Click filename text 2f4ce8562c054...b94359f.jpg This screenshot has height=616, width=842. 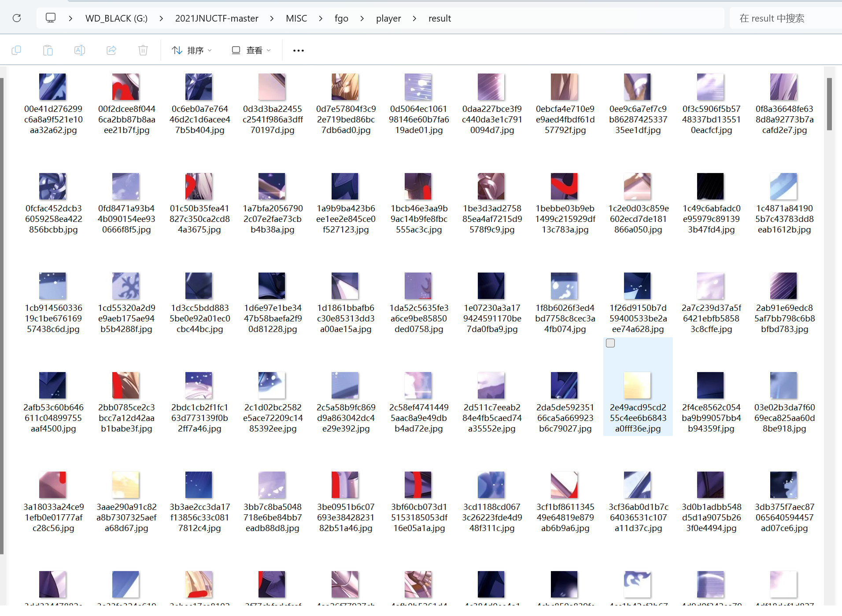click(x=711, y=418)
